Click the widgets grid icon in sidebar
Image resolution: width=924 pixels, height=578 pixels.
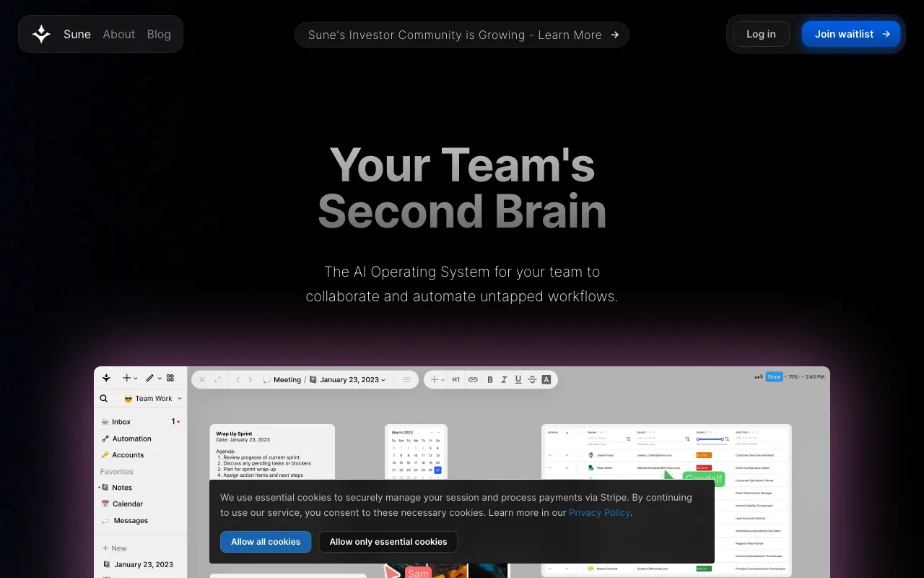tap(170, 378)
